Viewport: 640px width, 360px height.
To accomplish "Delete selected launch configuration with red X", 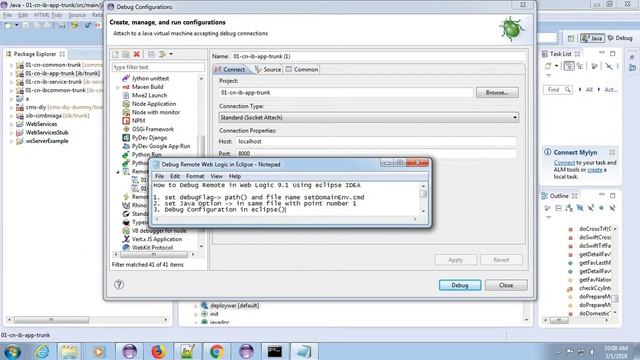I will 137,54.
